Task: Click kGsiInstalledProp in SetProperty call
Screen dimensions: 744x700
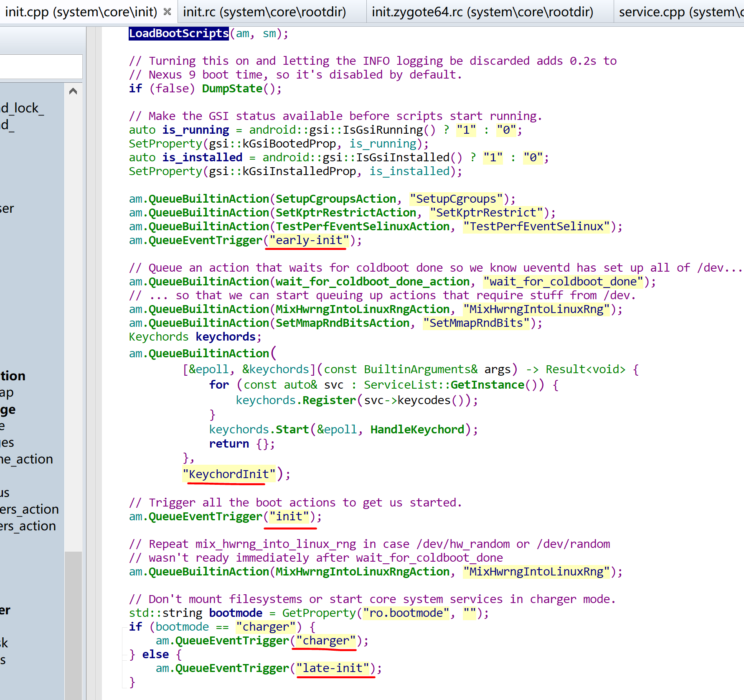Action: pyautogui.click(x=299, y=171)
